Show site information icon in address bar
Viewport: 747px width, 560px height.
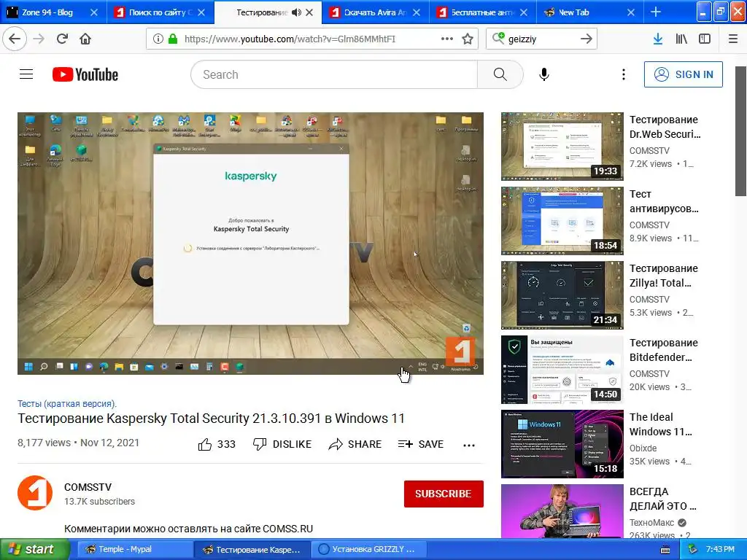(158, 39)
